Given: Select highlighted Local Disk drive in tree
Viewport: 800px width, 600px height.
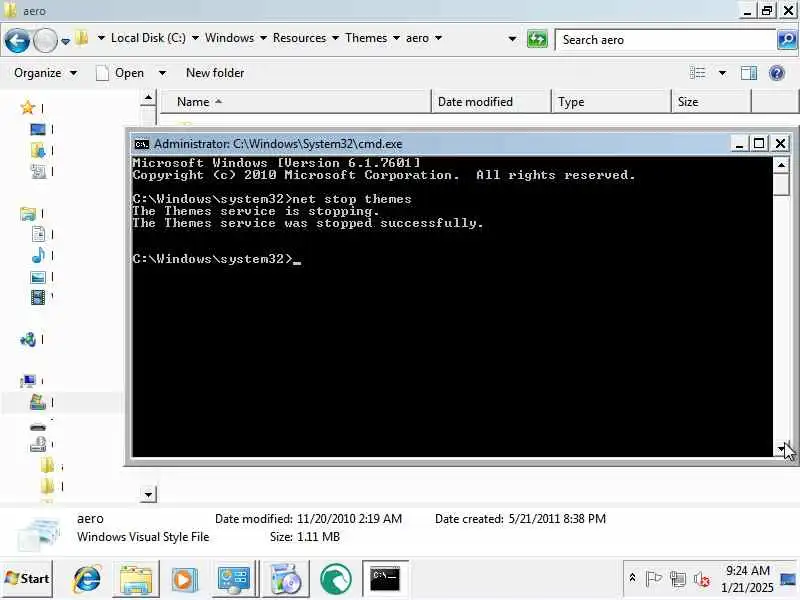Looking at the screenshot, I should 38,402.
